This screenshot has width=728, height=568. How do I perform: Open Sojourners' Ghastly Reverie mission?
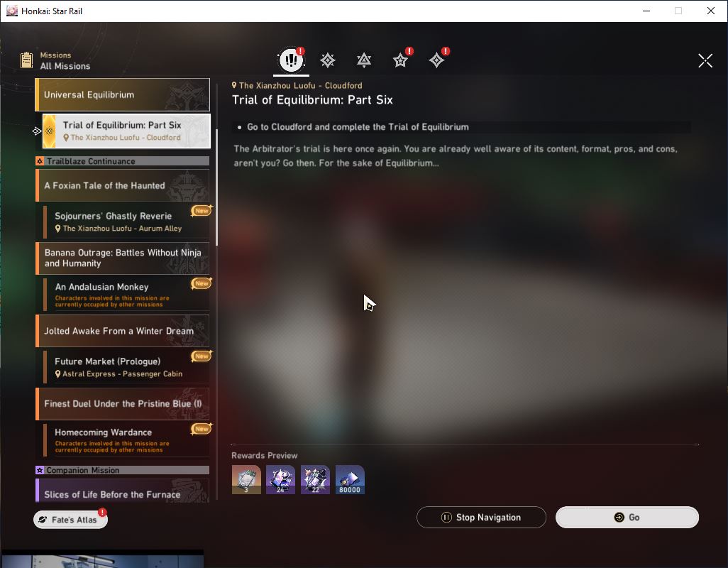click(x=126, y=222)
